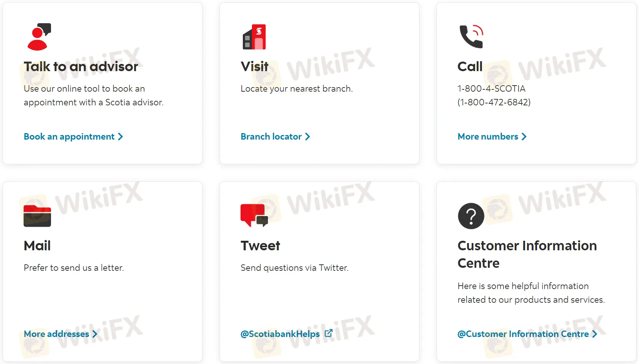View More numbers link

click(488, 137)
